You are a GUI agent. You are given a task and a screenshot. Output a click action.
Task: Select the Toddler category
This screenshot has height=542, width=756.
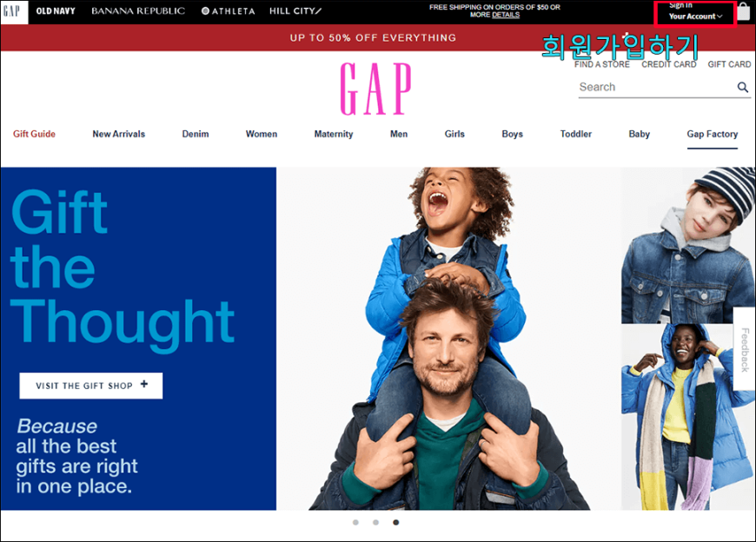pos(575,134)
